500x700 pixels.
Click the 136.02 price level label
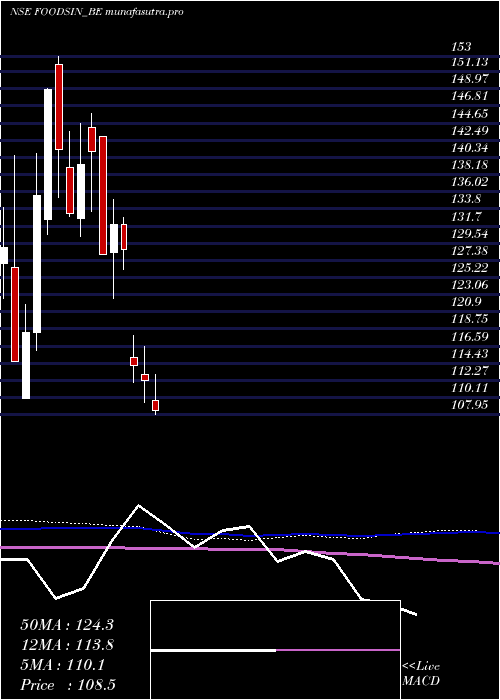[470, 182]
